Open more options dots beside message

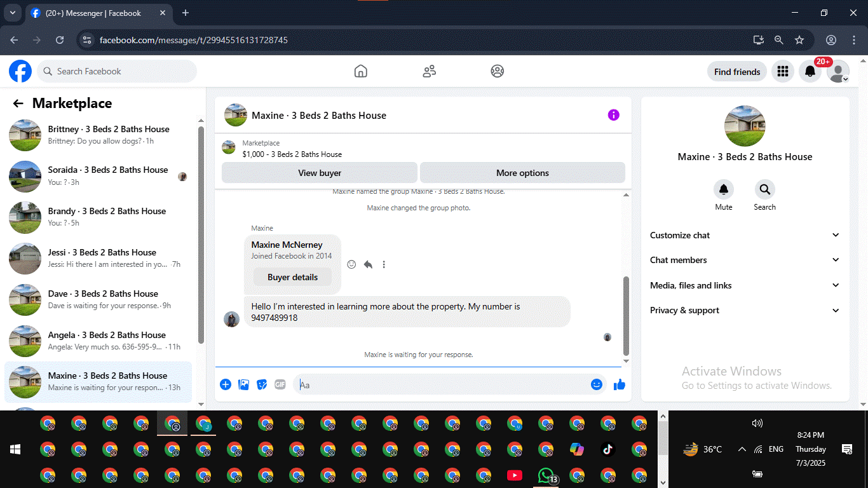[384, 264]
